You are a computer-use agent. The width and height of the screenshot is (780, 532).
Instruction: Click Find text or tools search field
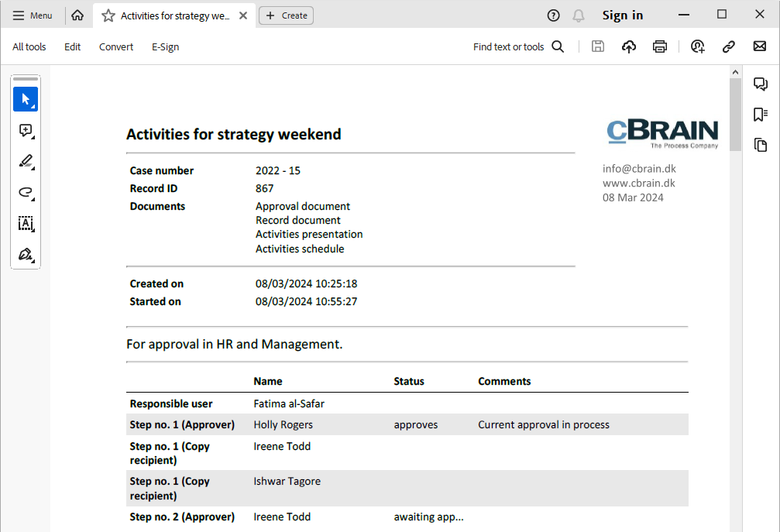(518, 47)
